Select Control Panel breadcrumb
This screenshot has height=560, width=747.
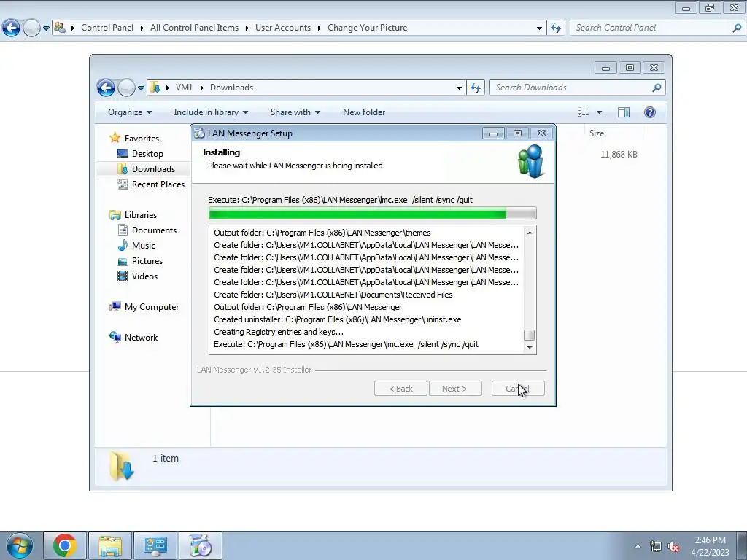(x=107, y=28)
